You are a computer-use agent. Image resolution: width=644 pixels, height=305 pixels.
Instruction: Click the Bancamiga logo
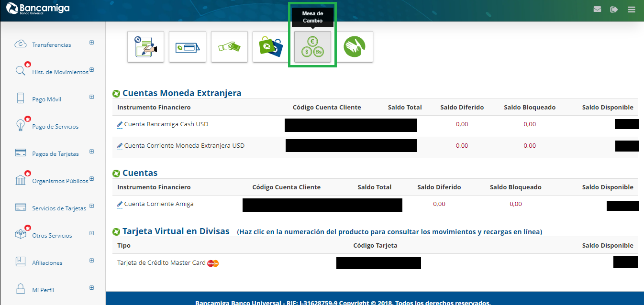pos(38,9)
